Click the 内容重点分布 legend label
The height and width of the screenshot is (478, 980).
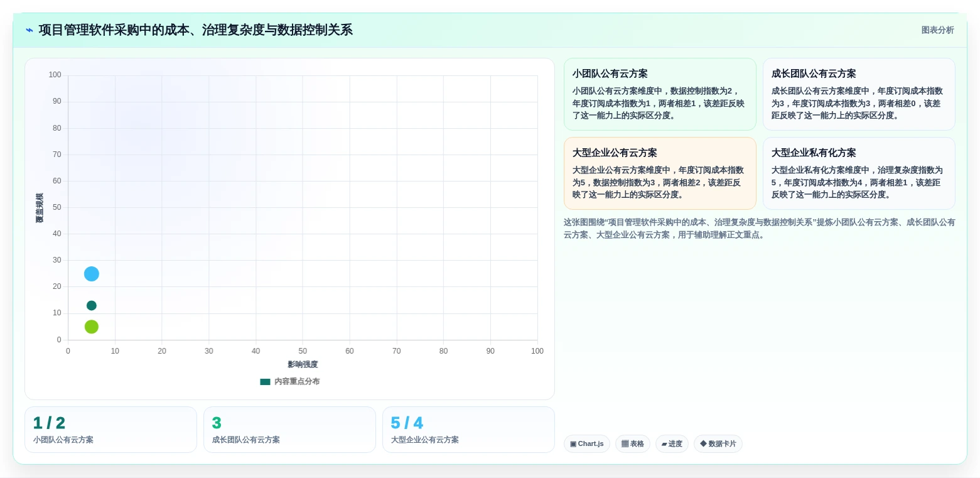pyautogui.click(x=297, y=381)
